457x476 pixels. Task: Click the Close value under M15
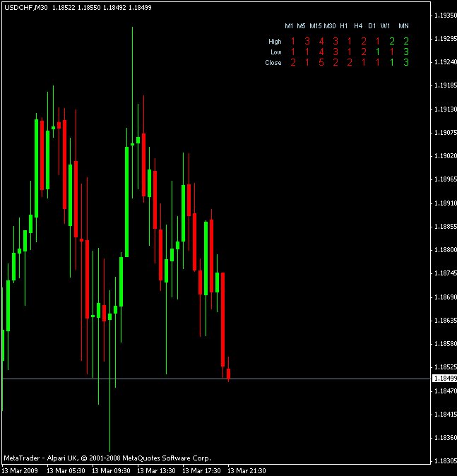click(321, 63)
